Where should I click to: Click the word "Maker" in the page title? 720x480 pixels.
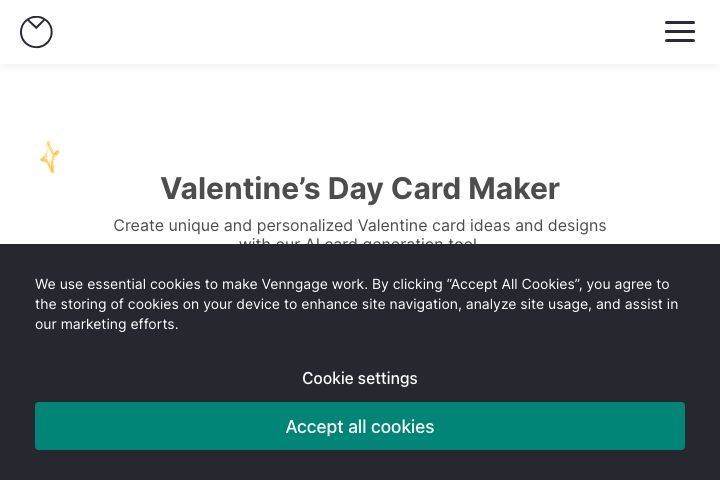click(514, 188)
